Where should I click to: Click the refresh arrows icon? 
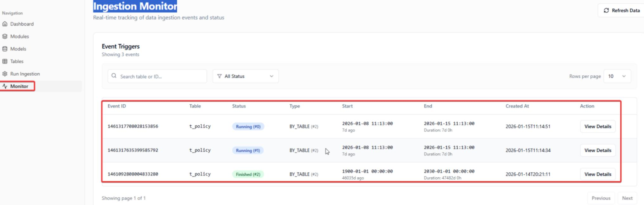(606, 10)
